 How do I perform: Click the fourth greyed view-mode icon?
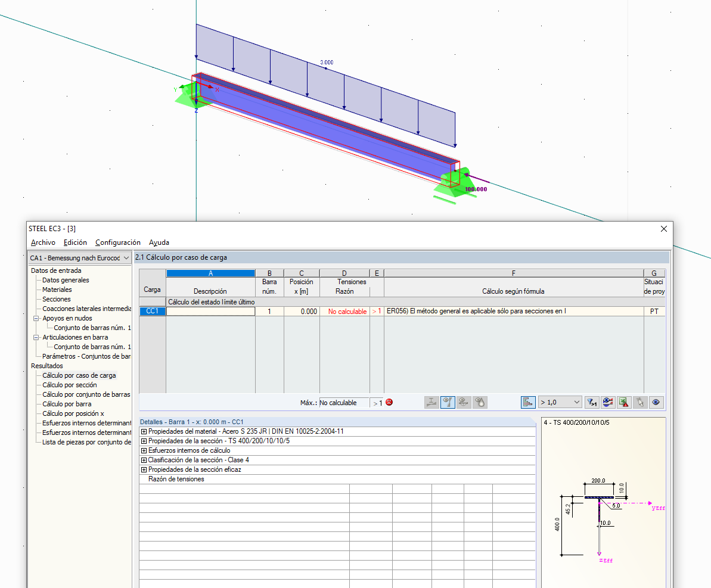[480, 402]
